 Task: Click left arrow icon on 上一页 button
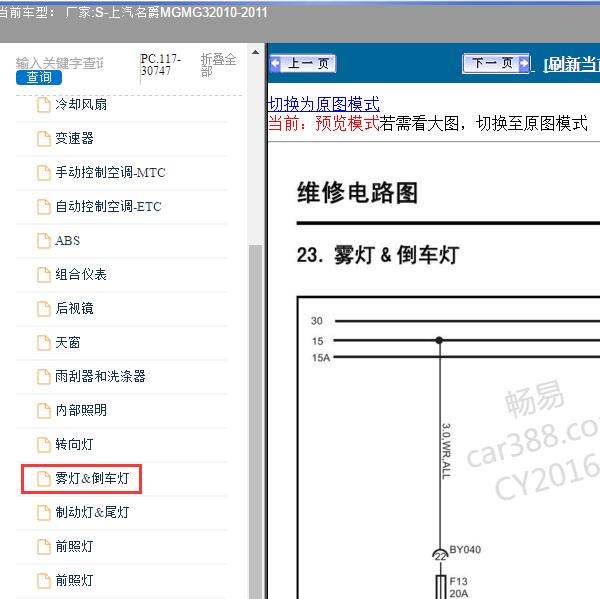point(276,64)
